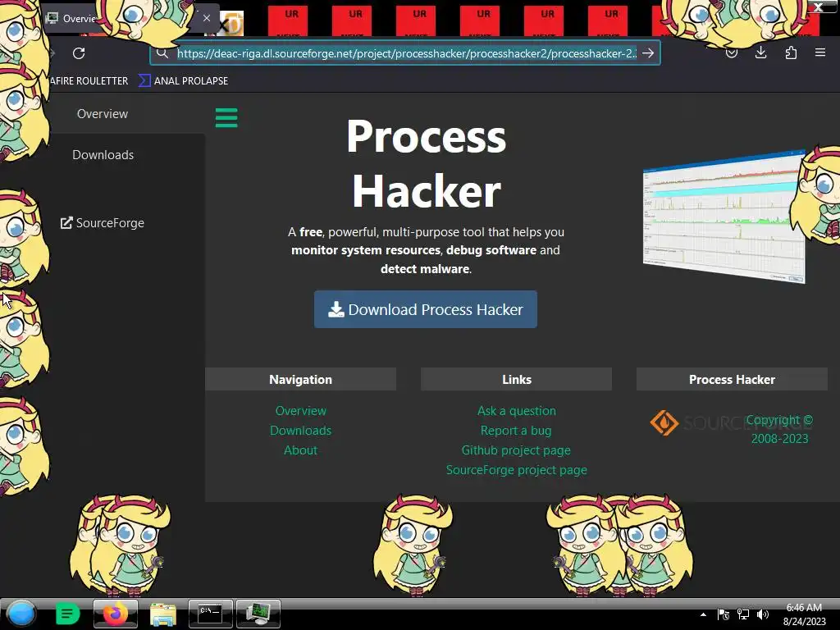Click the volume speaker tray icon

coord(763,614)
